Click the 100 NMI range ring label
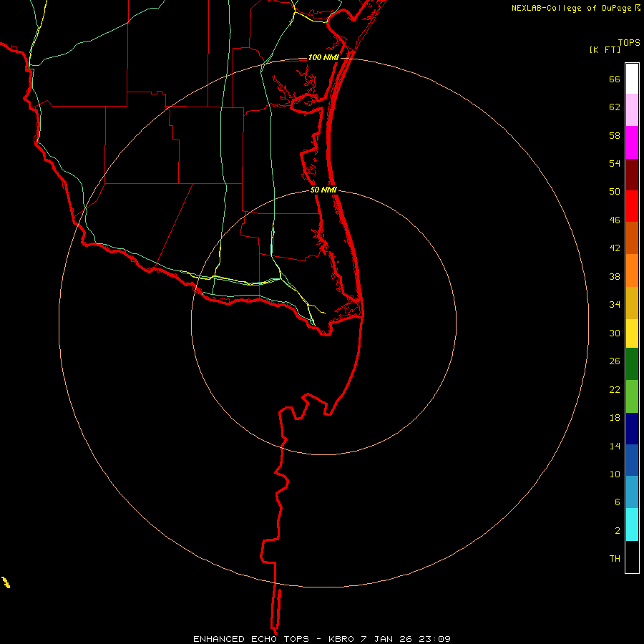 (x=323, y=57)
